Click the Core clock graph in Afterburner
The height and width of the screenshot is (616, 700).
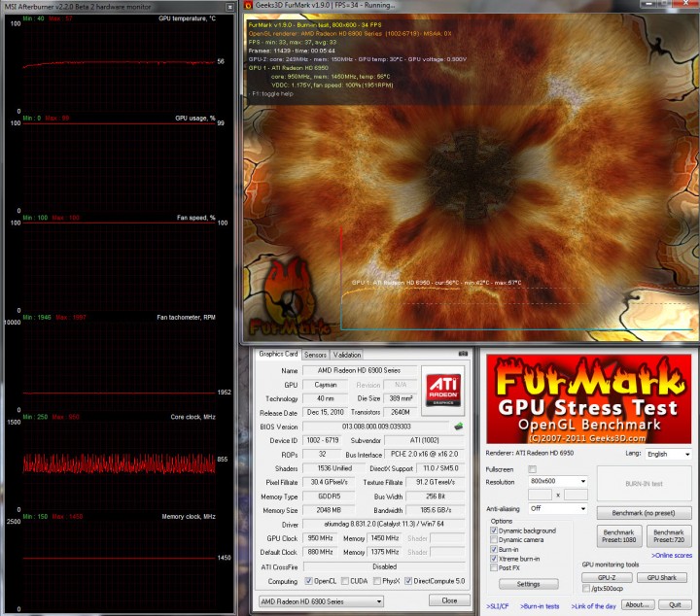coord(120,464)
